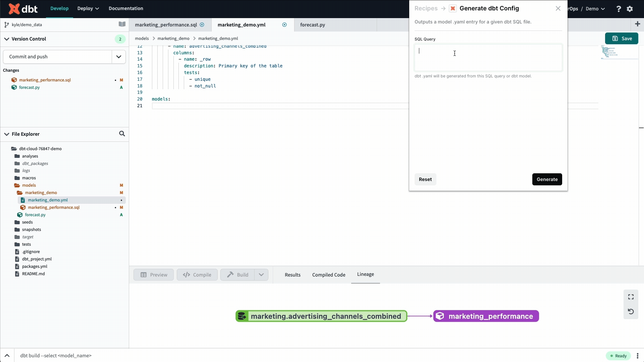Viewport: 644px width, 362px height.
Task: Expand the Build button options arrow
Action: pos(261,275)
